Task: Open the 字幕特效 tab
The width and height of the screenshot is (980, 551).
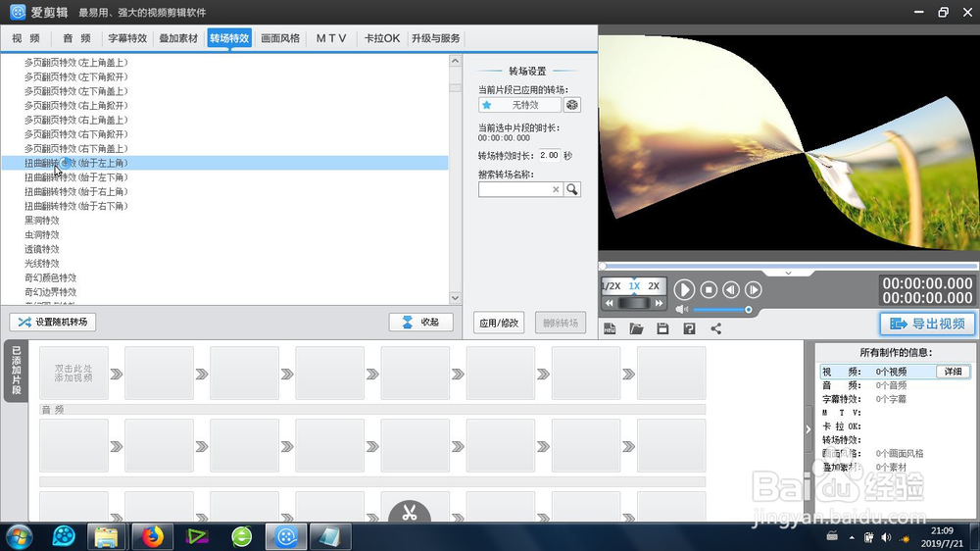Action: point(127,38)
